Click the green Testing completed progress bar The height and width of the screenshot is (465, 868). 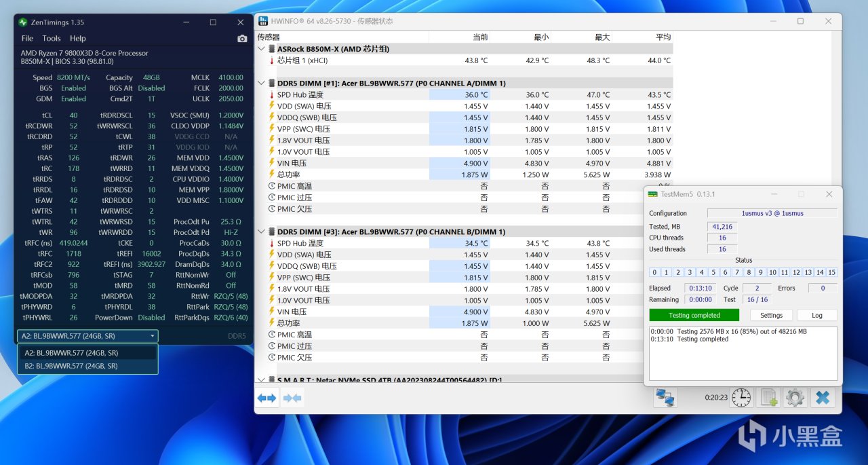tap(694, 315)
